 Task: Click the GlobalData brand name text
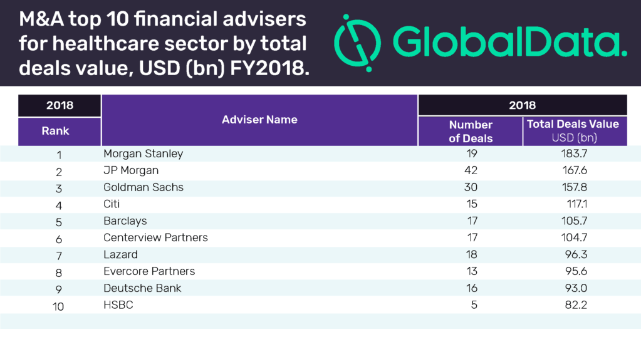pos(509,43)
